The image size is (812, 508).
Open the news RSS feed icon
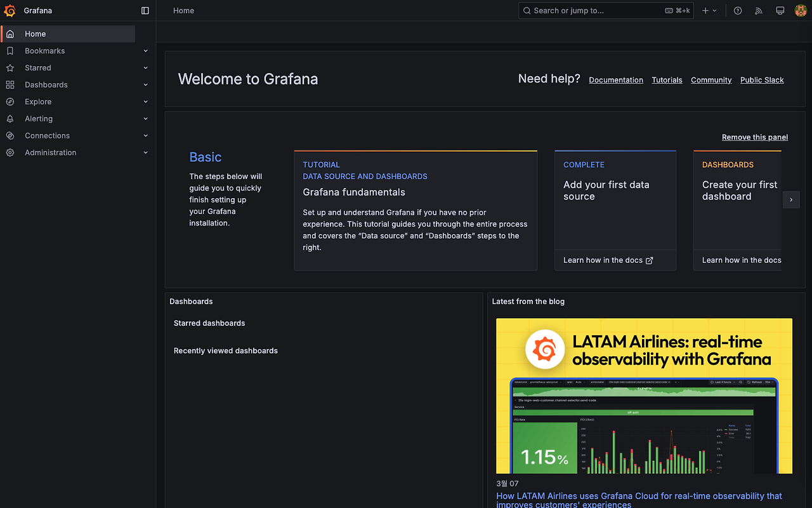[x=759, y=11]
